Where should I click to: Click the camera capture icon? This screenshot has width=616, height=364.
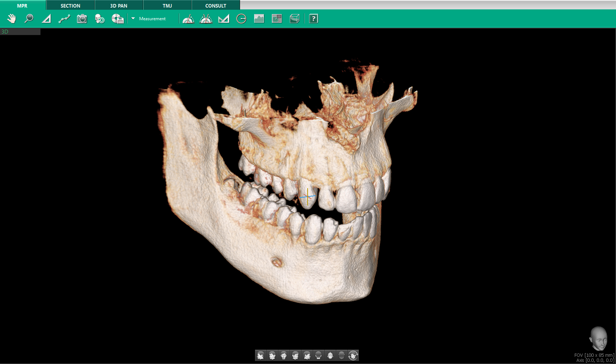tap(82, 19)
